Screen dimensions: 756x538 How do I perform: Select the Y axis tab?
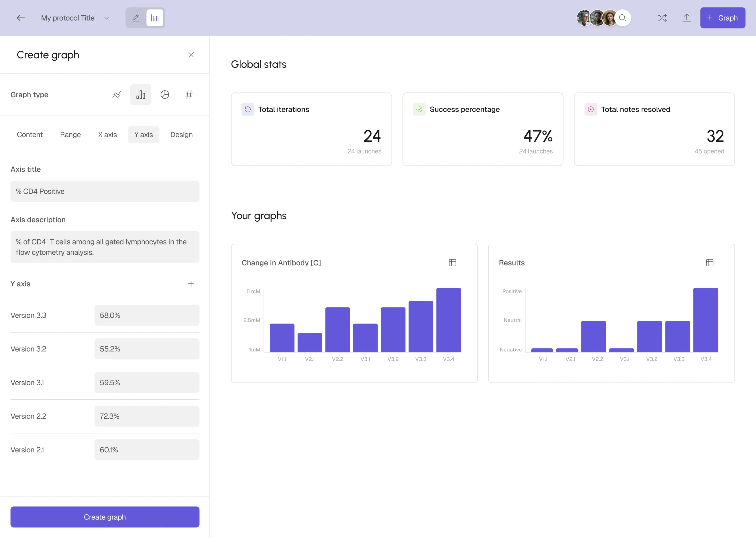tap(144, 135)
